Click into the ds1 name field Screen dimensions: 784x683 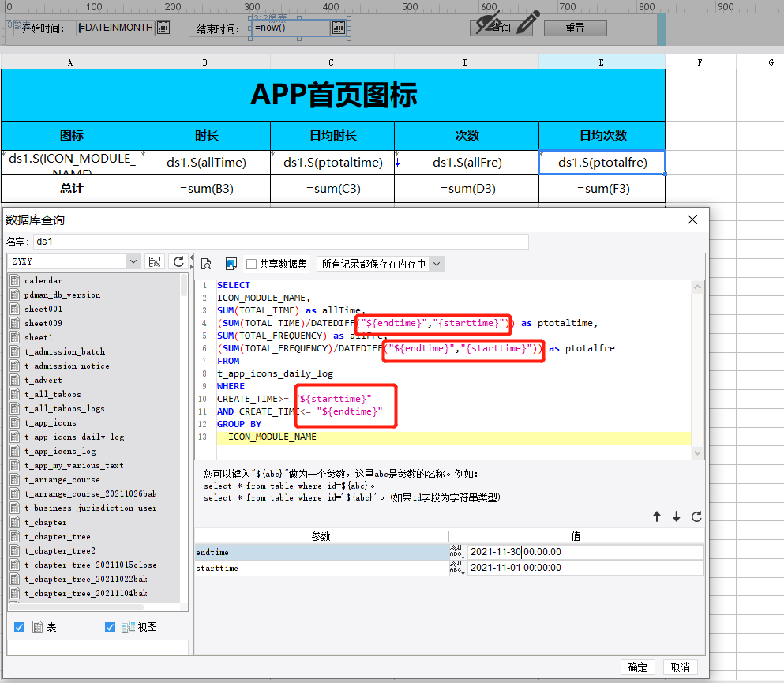pyautogui.click(x=280, y=242)
